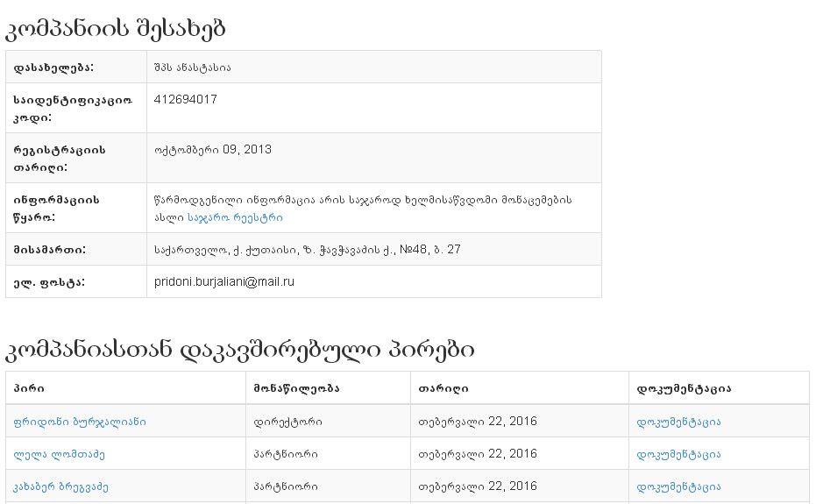
Task: Click date in კახაბერ ბრეგვაძე row
Action: (478, 486)
